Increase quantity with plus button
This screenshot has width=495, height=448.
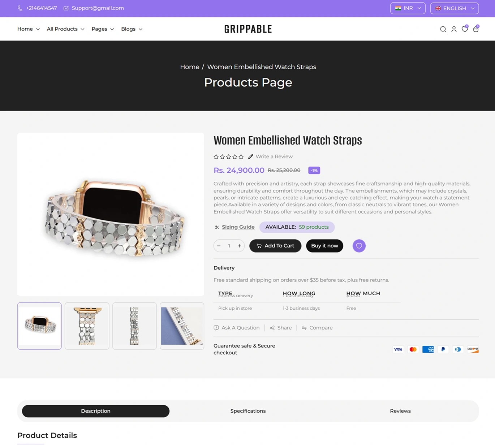pyautogui.click(x=239, y=246)
